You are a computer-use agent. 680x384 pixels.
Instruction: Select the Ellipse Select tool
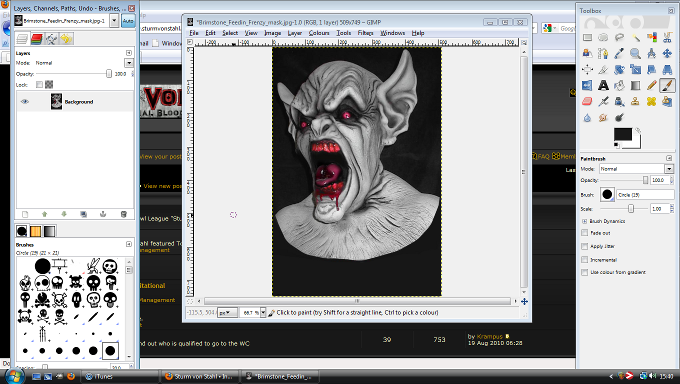[603, 38]
